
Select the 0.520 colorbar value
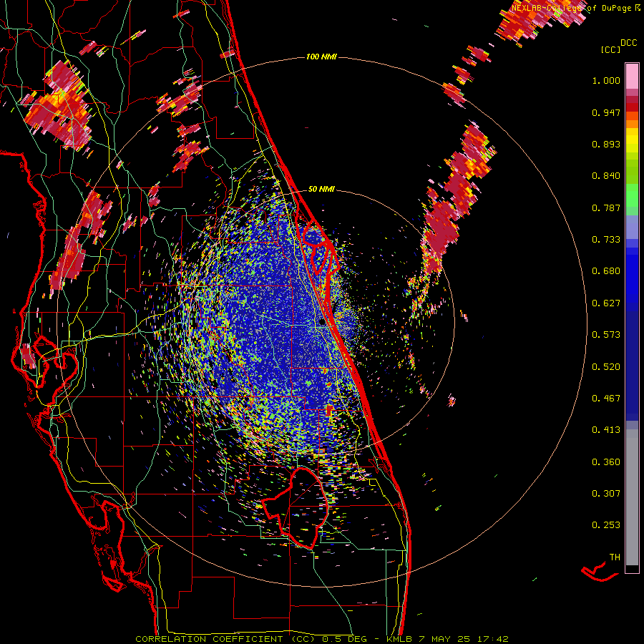pyautogui.click(x=606, y=367)
